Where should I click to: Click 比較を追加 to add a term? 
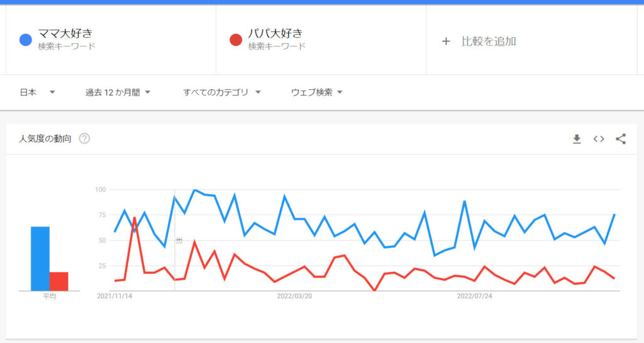[x=489, y=41]
